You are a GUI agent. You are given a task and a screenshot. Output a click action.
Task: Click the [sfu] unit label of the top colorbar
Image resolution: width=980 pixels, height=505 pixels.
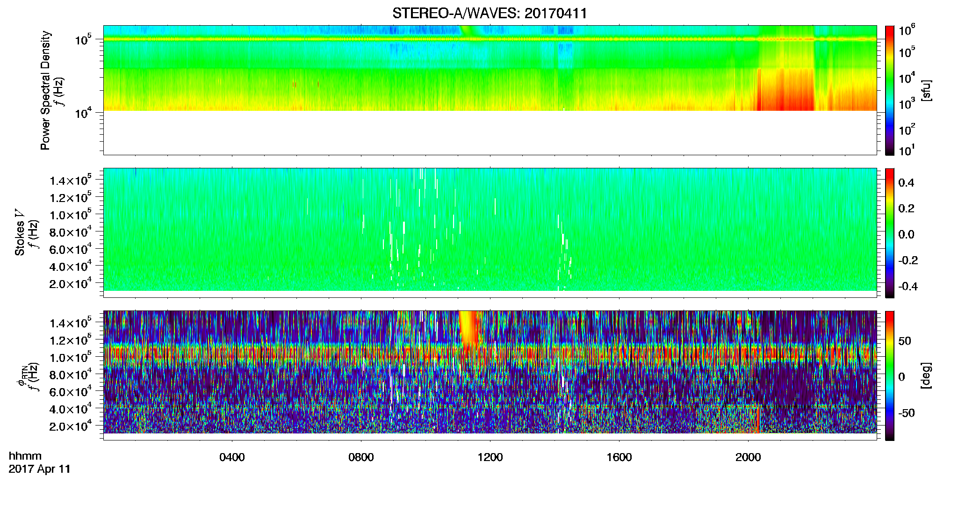click(926, 90)
